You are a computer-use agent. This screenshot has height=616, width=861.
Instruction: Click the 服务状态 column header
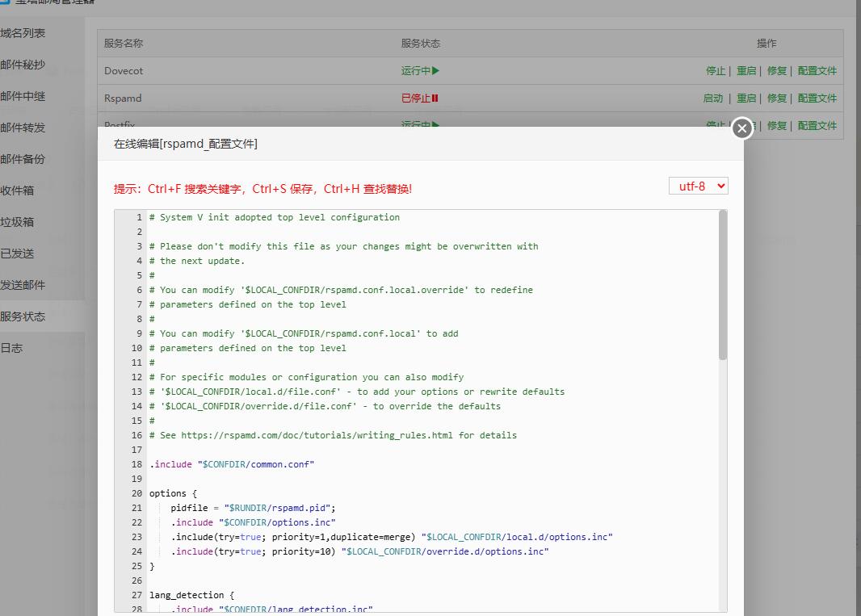point(421,44)
